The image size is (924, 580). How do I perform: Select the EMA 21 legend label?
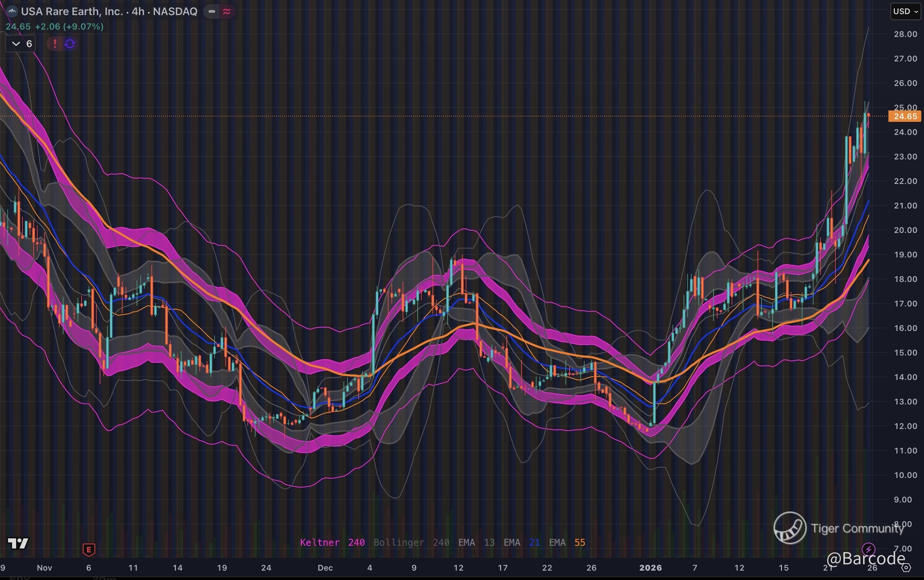(521, 542)
